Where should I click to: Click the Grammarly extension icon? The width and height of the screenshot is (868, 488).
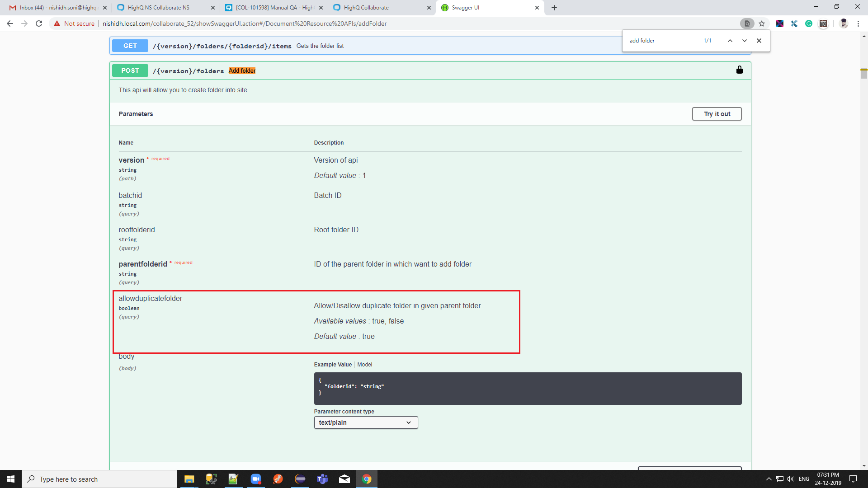pos(809,23)
